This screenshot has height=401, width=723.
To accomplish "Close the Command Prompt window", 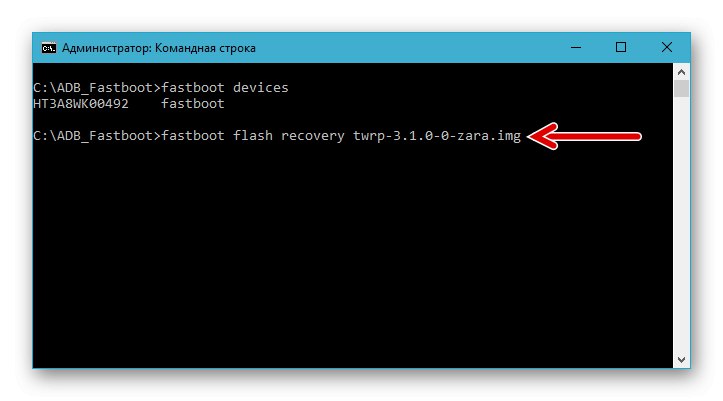I will click(666, 47).
